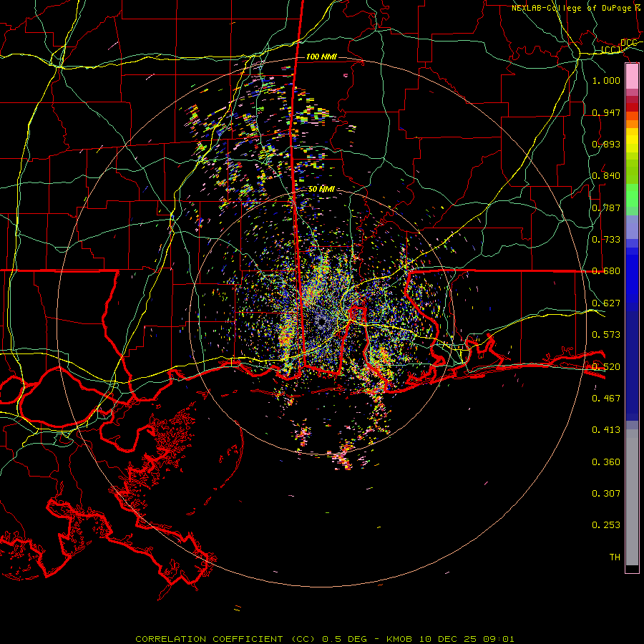Click the 50 NMI range ring label
The image size is (644, 644).
pyautogui.click(x=321, y=190)
